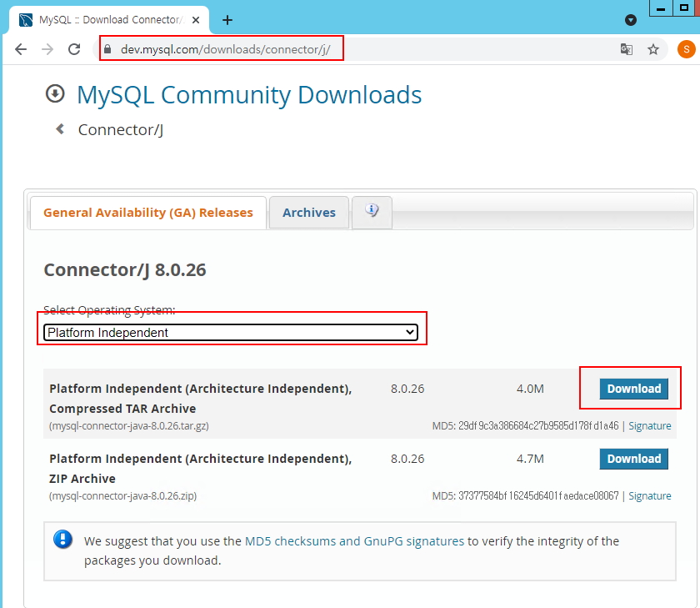Switch to the Archives tab
Viewport: 700px width, 608px height.
point(308,213)
